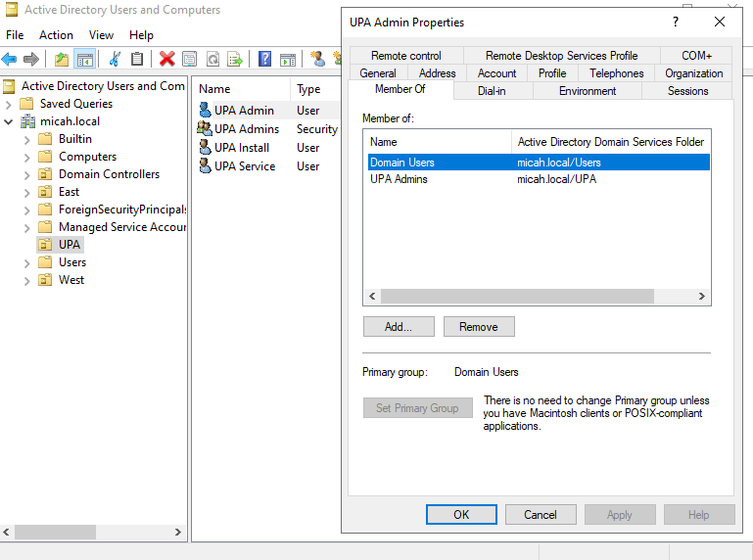
Task: Click the Remove button
Action: (x=479, y=327)
